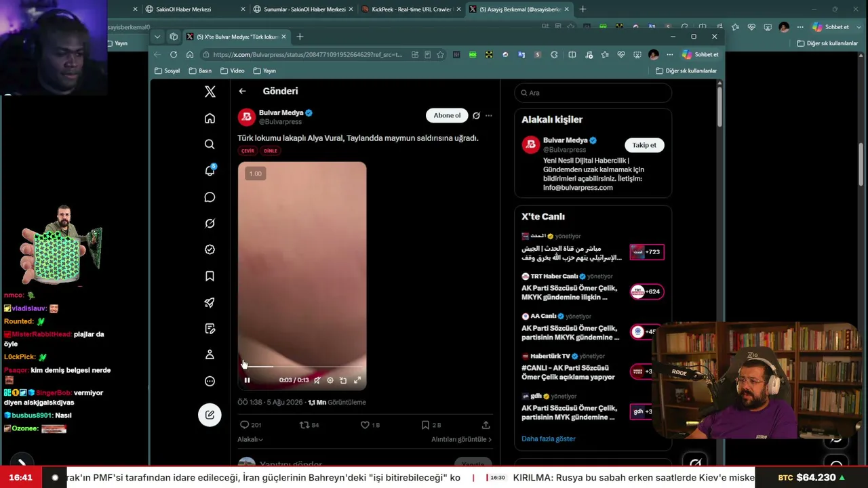The image size is (868, 488).
Task: Click ÇEVİR translate button
Action: 248,151
